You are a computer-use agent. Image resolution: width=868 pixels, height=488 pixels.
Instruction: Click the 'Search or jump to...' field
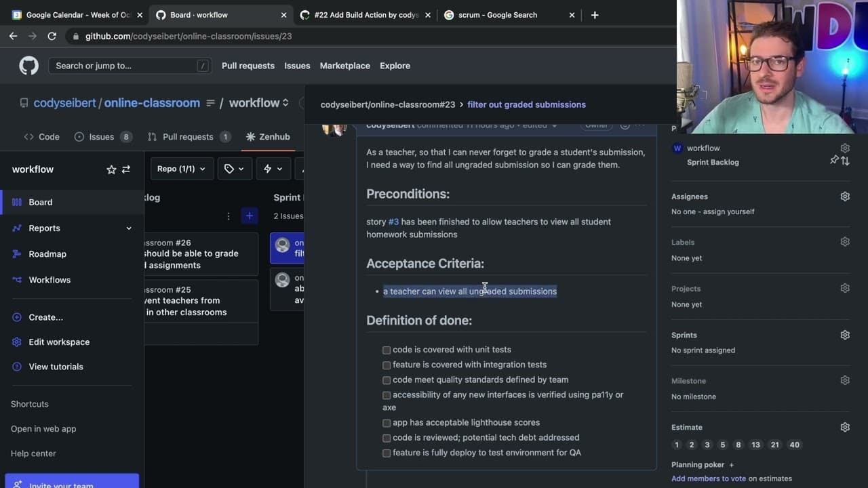[x=129, y=66]
